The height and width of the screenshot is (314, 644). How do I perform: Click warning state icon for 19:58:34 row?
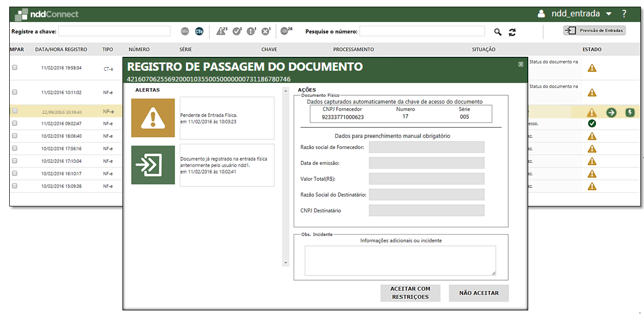coord(592,68)
